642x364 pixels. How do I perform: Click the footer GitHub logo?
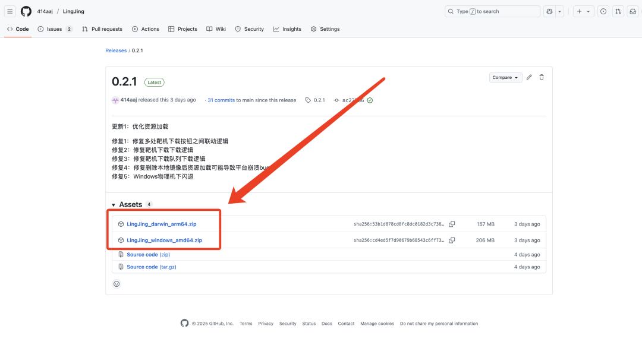(x=185, y=323)
